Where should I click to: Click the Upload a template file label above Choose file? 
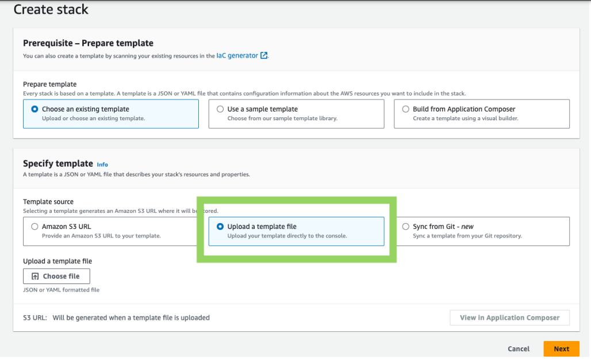[x=57, y=261]
